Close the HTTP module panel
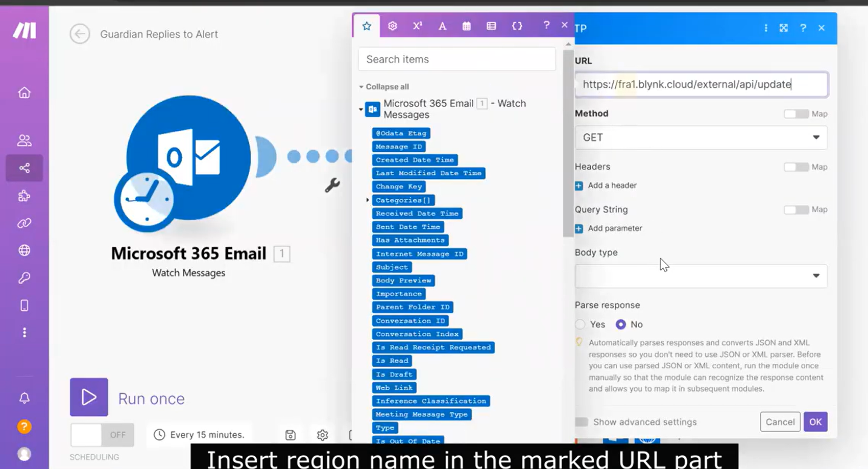 pos(822,28)
